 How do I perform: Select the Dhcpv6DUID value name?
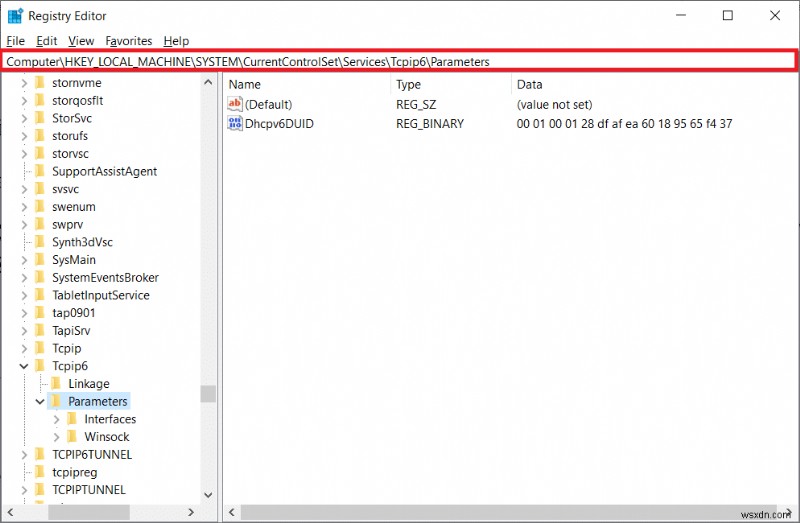point(279,123)
